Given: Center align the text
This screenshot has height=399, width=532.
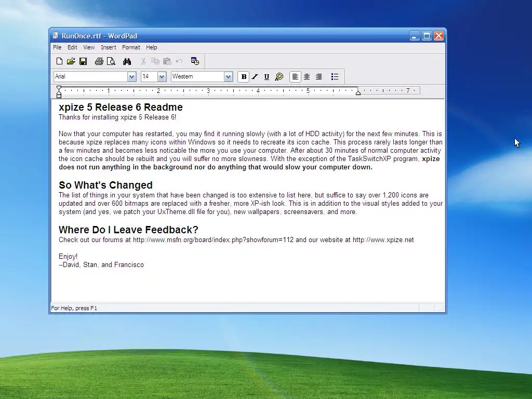Looking at the screenshot, I should (307, 77).
